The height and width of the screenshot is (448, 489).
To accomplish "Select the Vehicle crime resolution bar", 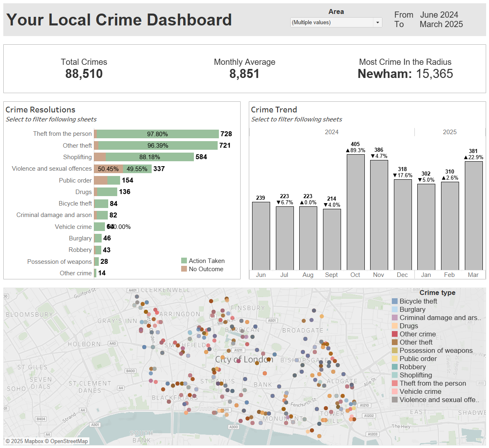I will point(100,226).
